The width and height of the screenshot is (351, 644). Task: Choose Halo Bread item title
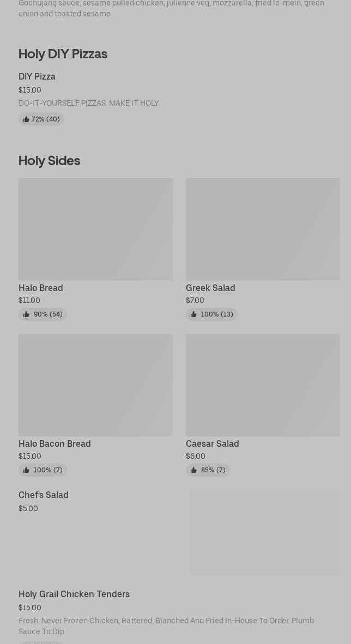41,288
